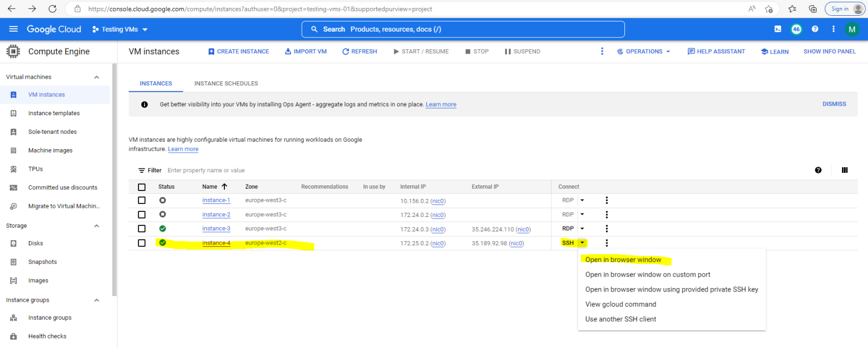Image resolution: width=868 pixels, height=348 pixels.
Task: Open the SSH dropdown for instance-4
Action: (583, 242)
